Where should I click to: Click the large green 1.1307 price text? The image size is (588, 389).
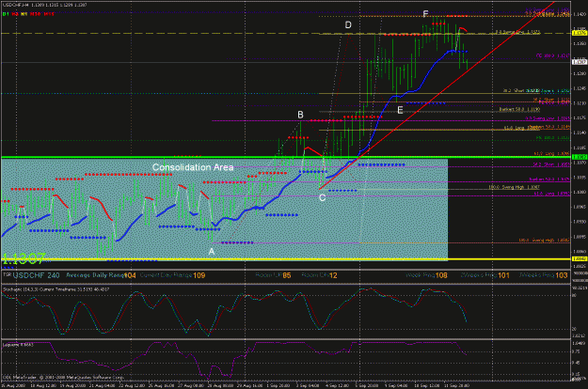(24, 258)
